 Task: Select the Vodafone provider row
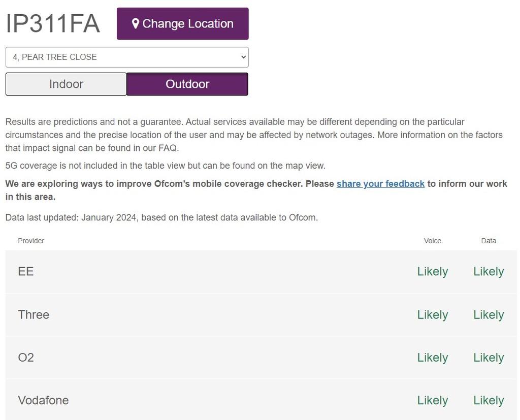pyautogui.click(x=261, y=400)
